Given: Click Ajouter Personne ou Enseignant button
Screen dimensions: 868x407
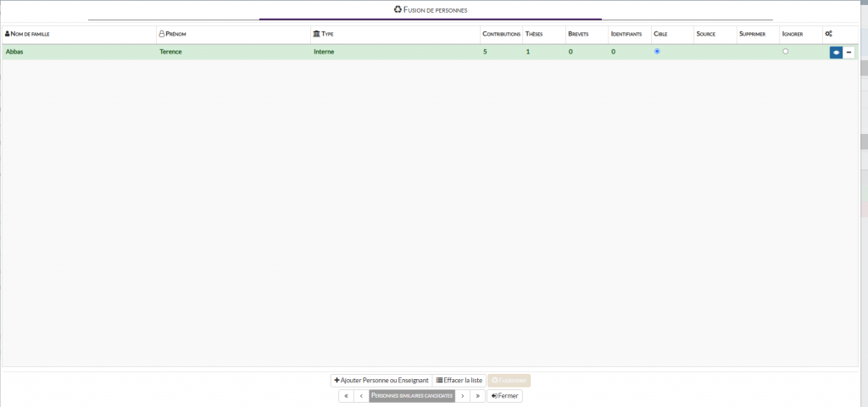Looking at the screenshot, I should click(381, 381).
